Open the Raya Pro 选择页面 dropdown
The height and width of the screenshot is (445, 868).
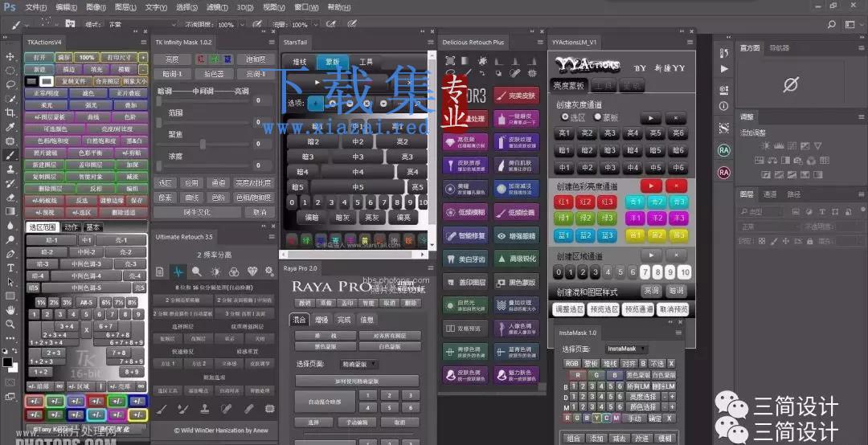(x=358, y=364)
